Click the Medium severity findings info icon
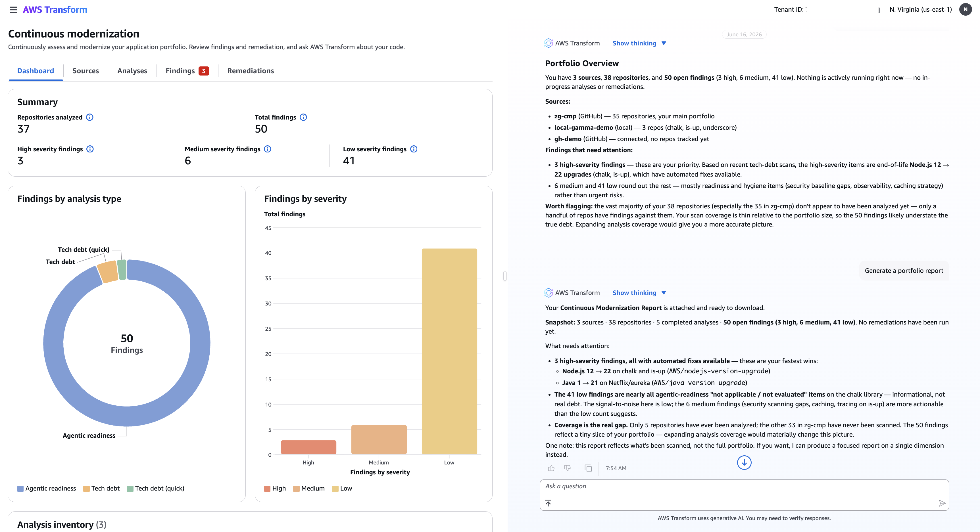Screen dimensions: 980x532 [x=268, y=149]
